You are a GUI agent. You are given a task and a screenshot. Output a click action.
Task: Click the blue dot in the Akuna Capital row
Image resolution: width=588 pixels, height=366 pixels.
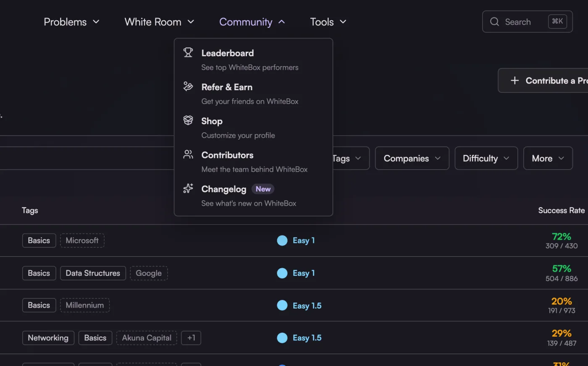point(282,338)
